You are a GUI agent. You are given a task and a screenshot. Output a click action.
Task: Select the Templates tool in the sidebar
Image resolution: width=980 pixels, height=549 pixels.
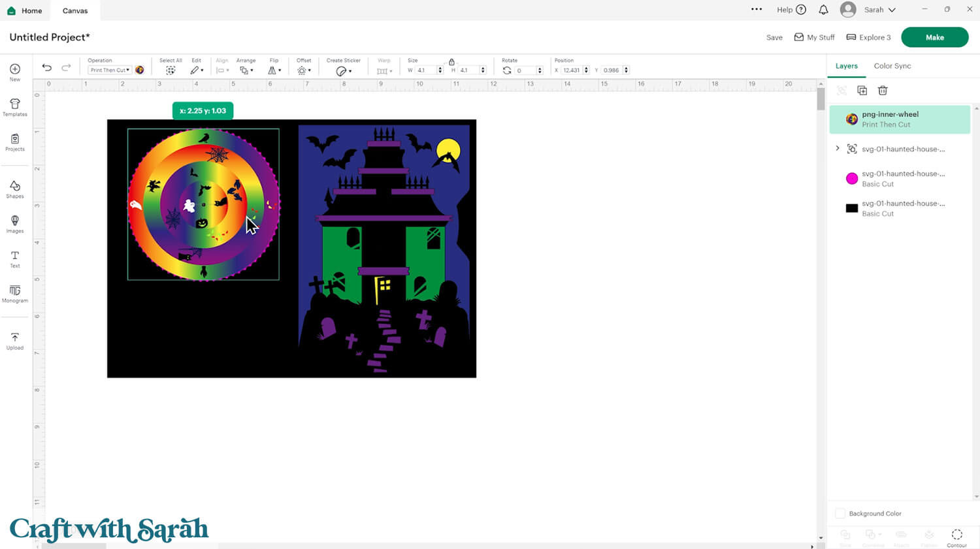pyautogui.click(x=14, y=107)
